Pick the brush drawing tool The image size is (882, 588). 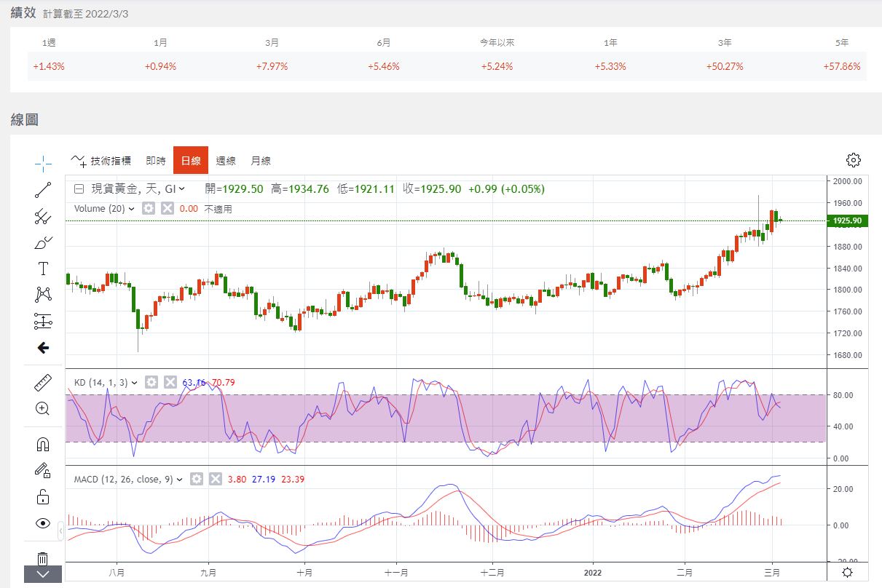point(43,243)
